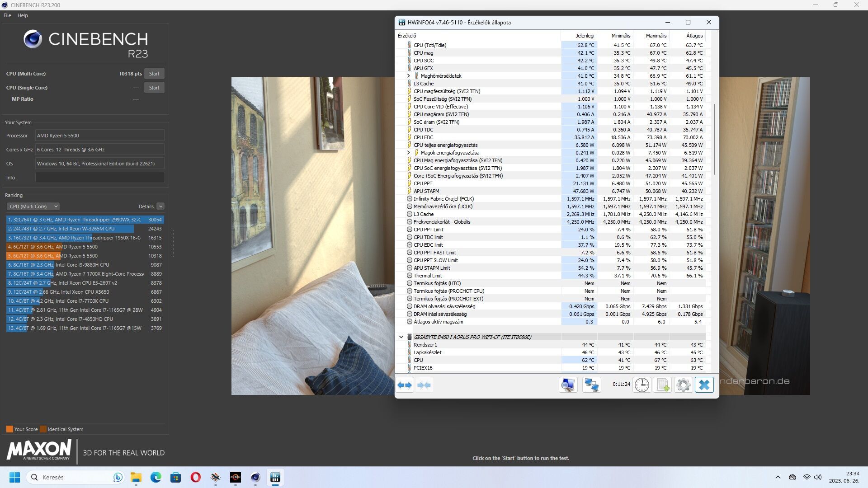Select CPU SOC sensor row

(x=551, y=61)
